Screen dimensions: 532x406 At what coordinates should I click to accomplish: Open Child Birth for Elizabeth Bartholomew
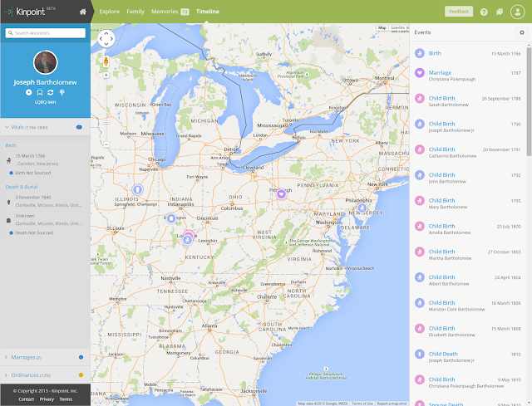(x=441, y=328)
